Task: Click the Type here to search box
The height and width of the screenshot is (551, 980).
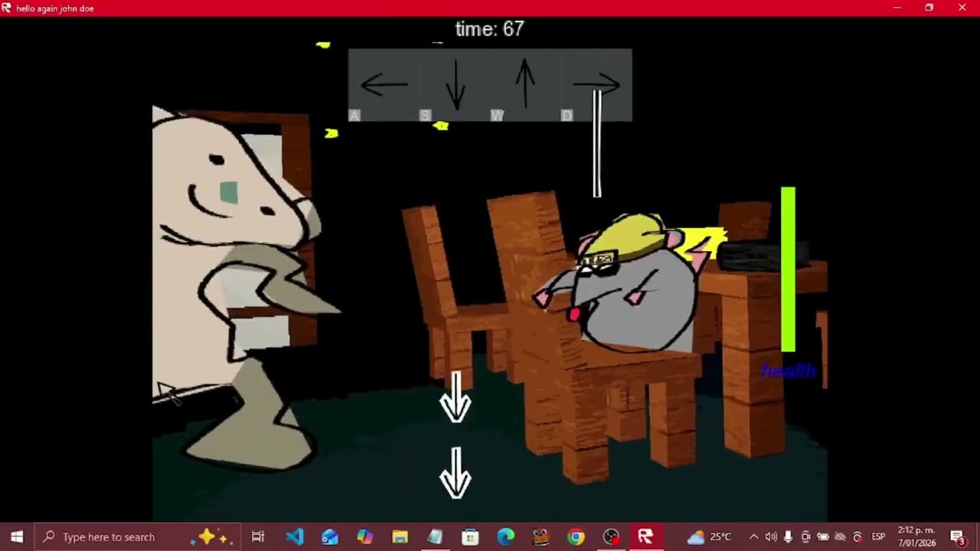Action: coord(138,536)
